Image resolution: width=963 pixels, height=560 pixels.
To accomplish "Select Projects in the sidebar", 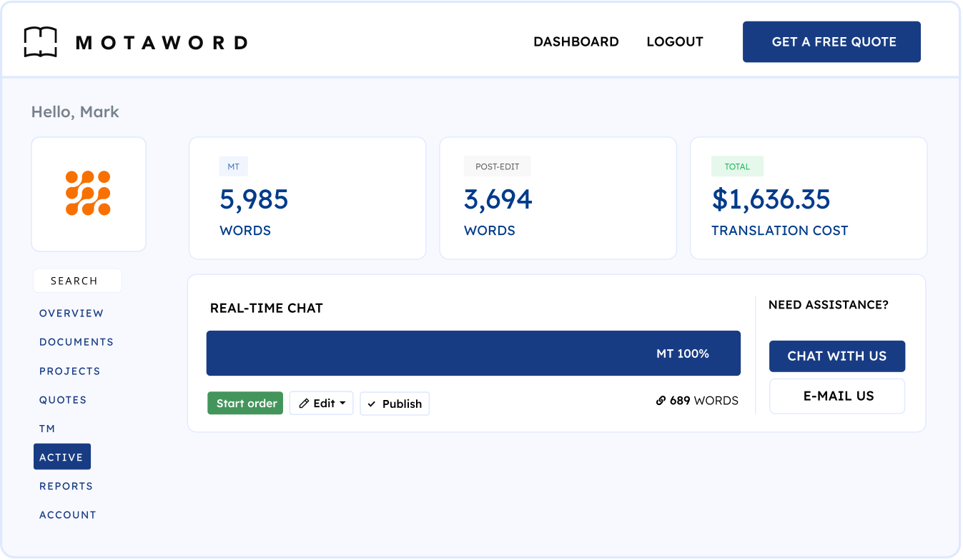I will 70,371.
